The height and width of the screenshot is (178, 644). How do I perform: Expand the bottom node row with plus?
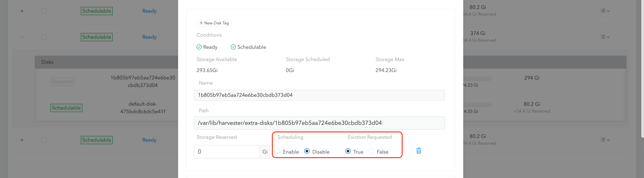(22, 140)
